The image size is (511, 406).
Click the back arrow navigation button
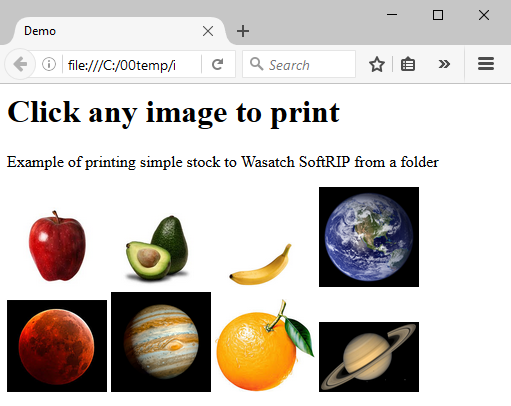pyautogui.click(x=20, y=64)
